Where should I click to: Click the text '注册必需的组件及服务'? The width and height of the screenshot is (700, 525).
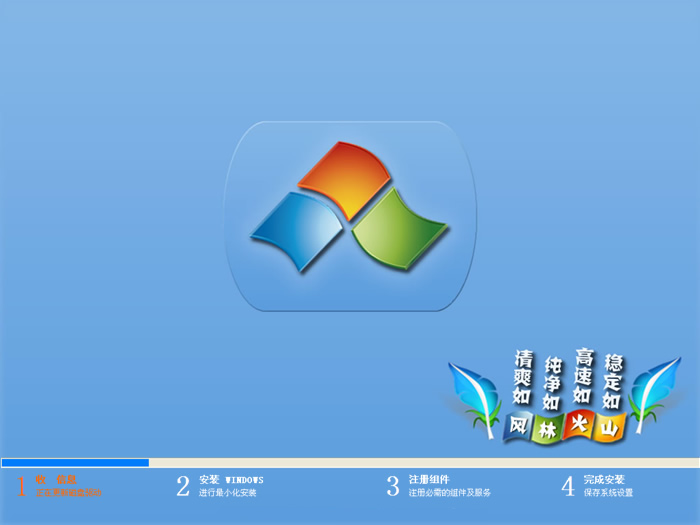(x=450, y=492)
